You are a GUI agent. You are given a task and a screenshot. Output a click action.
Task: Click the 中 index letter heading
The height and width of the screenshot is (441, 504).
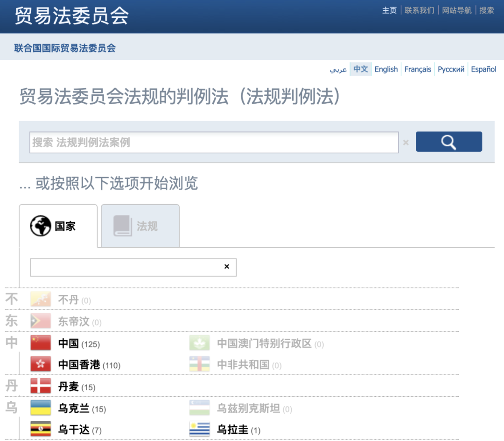(x=12, y=342)
